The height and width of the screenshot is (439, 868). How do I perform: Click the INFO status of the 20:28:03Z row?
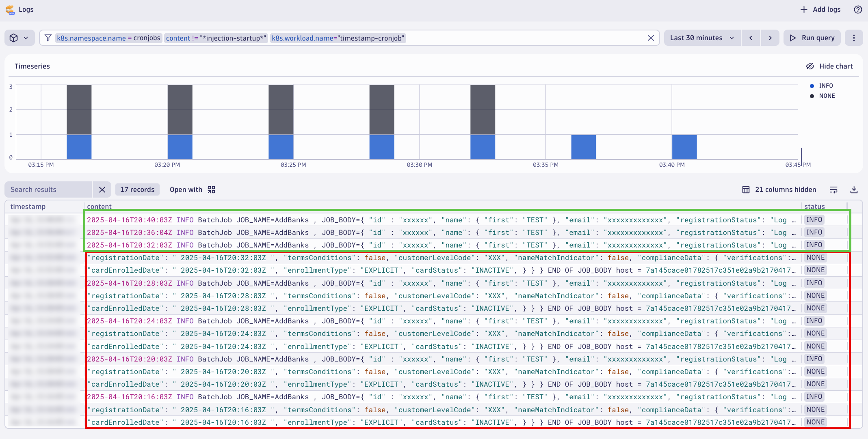(814, 283)
